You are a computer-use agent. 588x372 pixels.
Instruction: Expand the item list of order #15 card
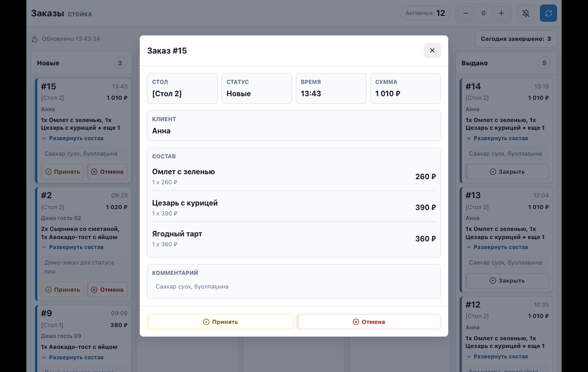(x=73, y=138)
